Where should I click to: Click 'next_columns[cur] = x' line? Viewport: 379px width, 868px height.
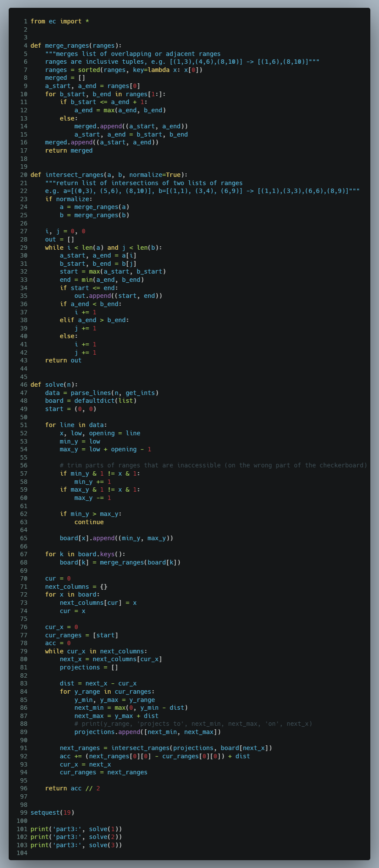tap(99, 603)
